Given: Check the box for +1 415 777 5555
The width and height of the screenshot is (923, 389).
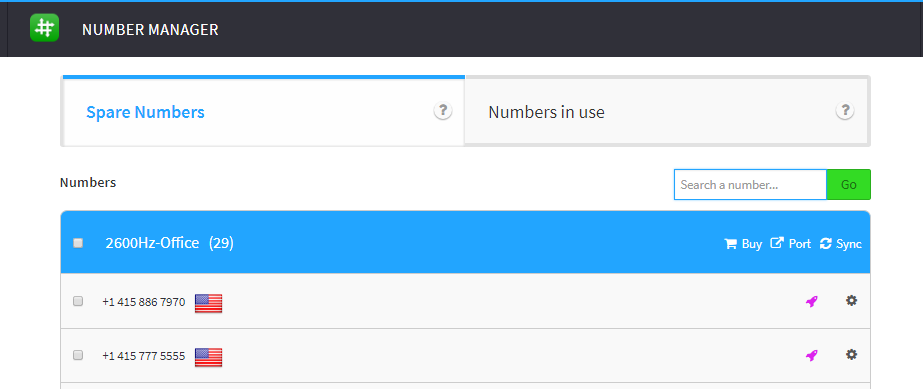Looking at the screenshot, I should point(78,355).
